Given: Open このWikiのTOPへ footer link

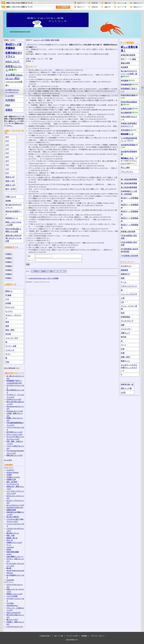Looking at the screenshot, I should coord(45,636).
